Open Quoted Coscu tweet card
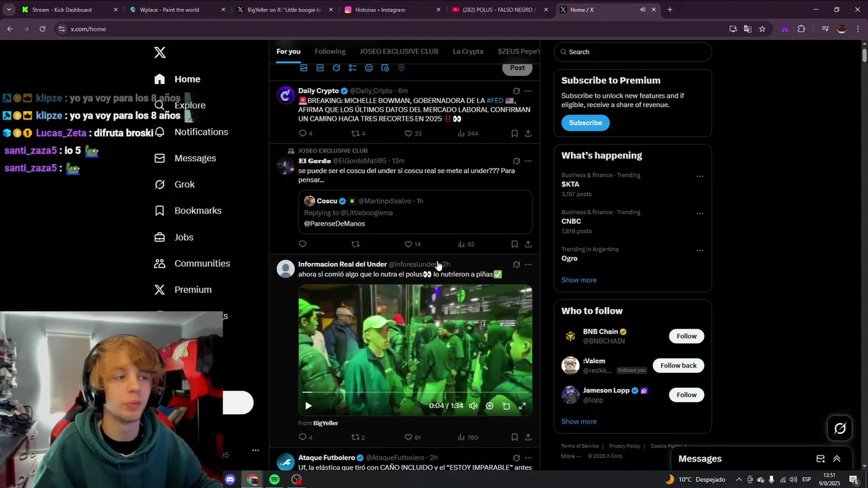Viewport: 868px width, 488px height. (415, 212)
